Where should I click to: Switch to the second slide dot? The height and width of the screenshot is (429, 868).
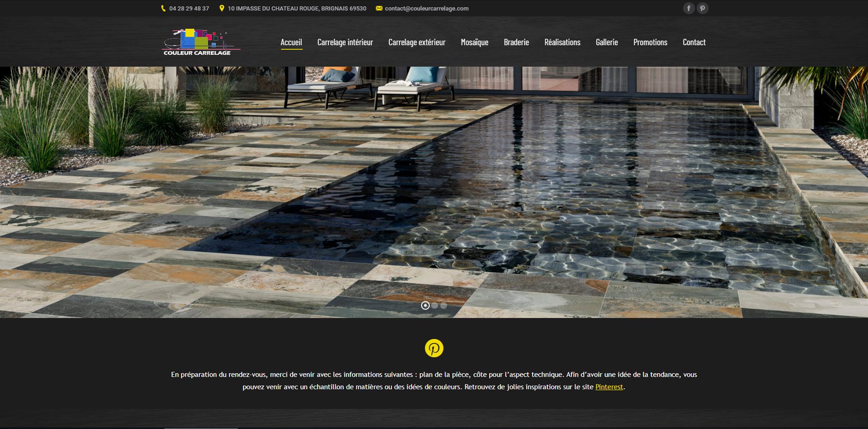click(x=434, y=306)
